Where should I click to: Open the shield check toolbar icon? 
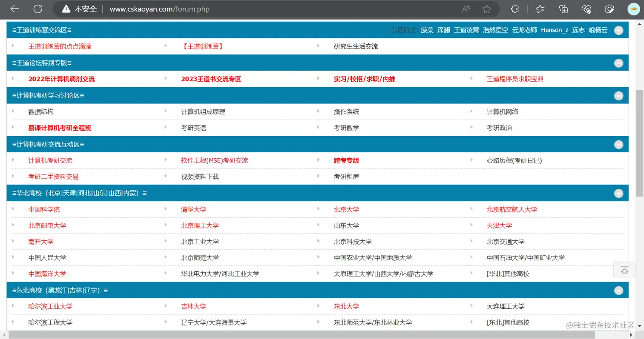(609, 9)
